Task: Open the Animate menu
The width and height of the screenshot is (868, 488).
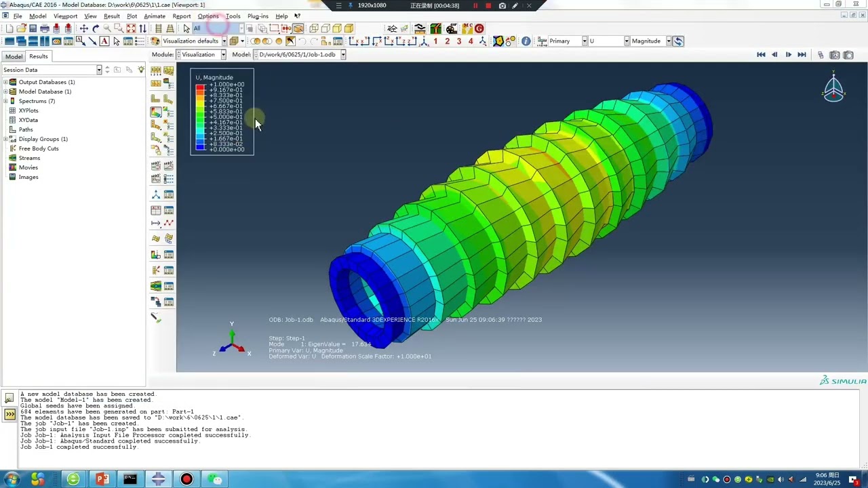Action: click(x=155, y=16)
